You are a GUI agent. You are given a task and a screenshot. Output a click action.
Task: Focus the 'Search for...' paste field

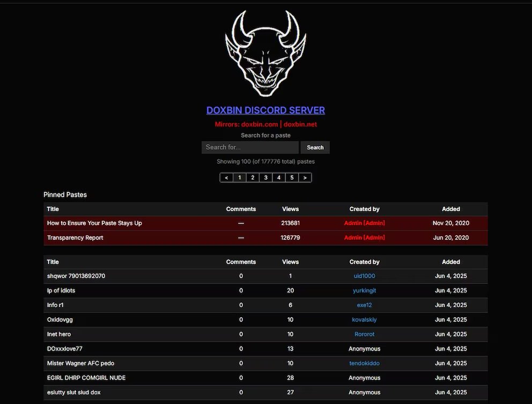point(250,147)
